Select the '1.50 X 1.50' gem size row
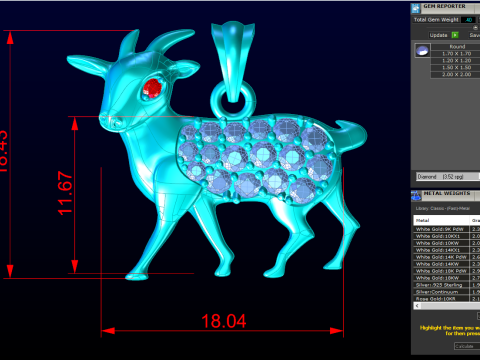 (x=456, y=68)
